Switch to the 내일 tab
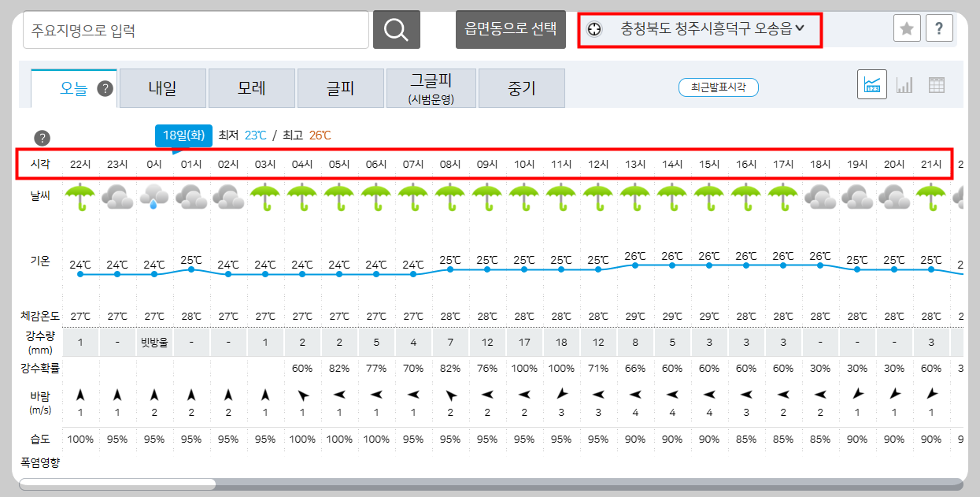Image resolution: width=980 pixels, height=497 pixels. [x=163, y=88]
